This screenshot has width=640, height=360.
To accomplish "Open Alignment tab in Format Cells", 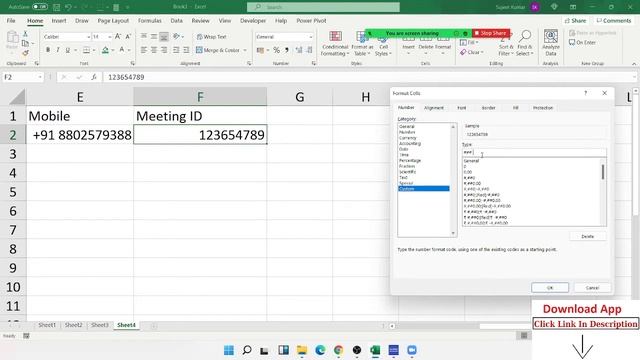I will click(434, 108).
